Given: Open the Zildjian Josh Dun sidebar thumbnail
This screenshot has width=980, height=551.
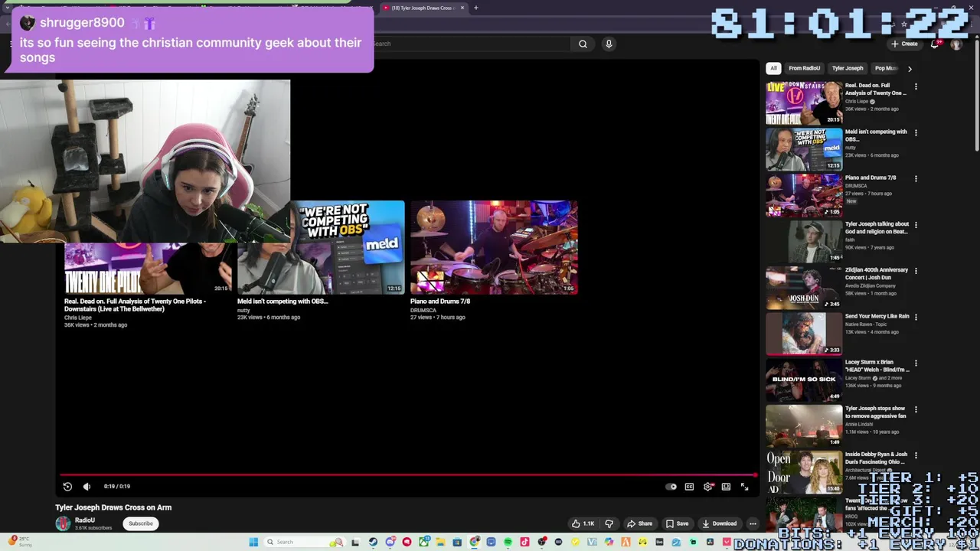Looking at the screenshot, I should pyautogui.click(x=804, y=288).
